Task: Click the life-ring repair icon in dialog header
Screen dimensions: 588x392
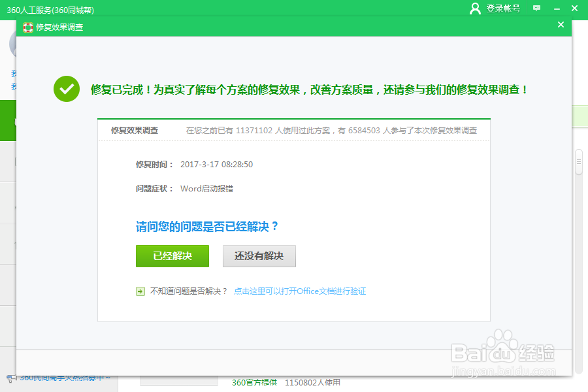Action: coord(27,27)
